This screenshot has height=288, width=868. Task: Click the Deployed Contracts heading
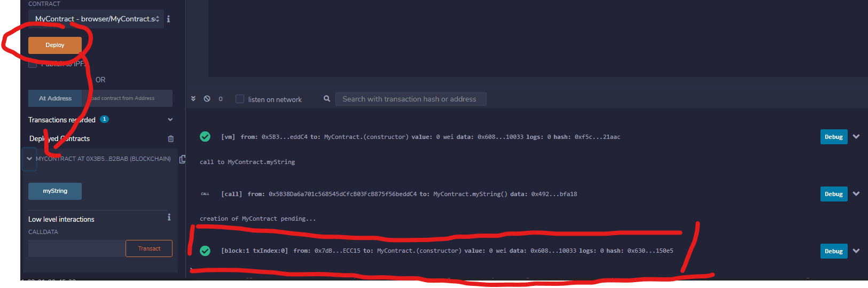click(59, 139)
